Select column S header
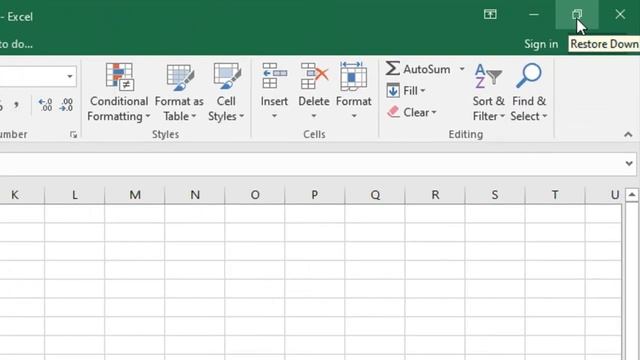 (x=495, y=195)
